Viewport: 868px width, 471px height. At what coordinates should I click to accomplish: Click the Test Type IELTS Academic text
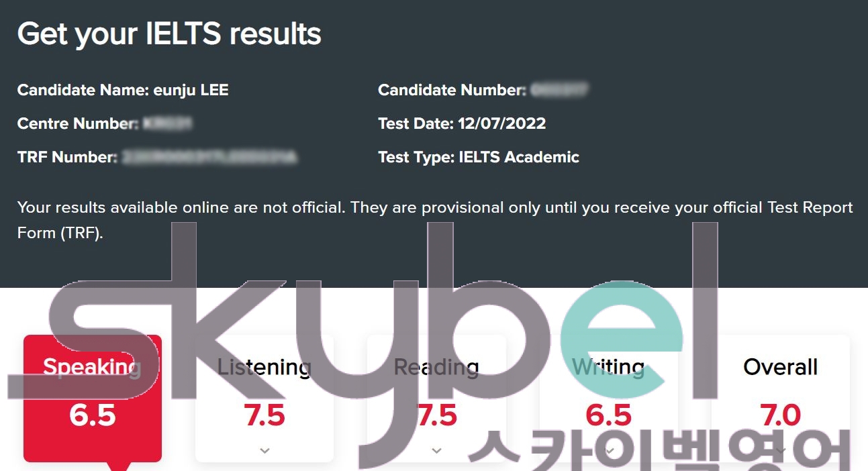[479, 157]
